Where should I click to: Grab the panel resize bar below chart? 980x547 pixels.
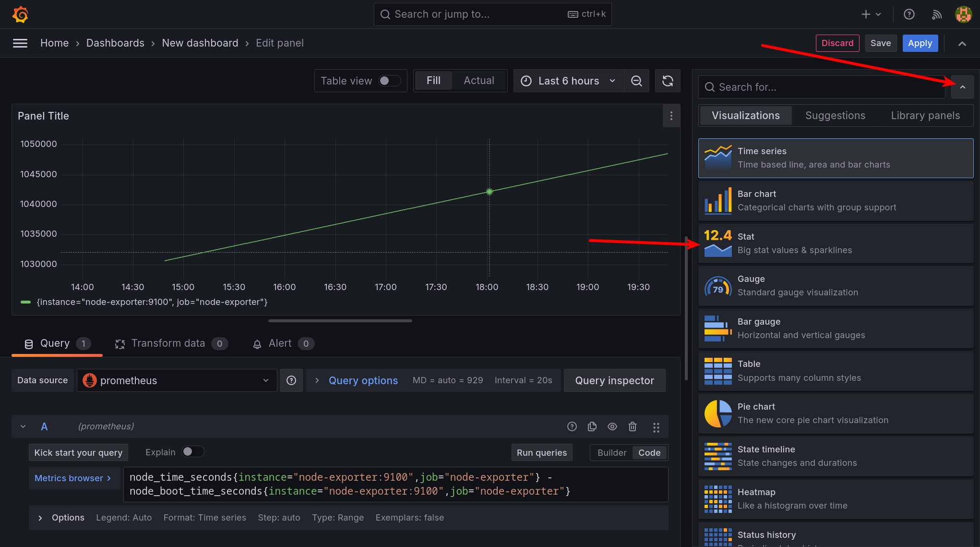[x=340, y=321]
